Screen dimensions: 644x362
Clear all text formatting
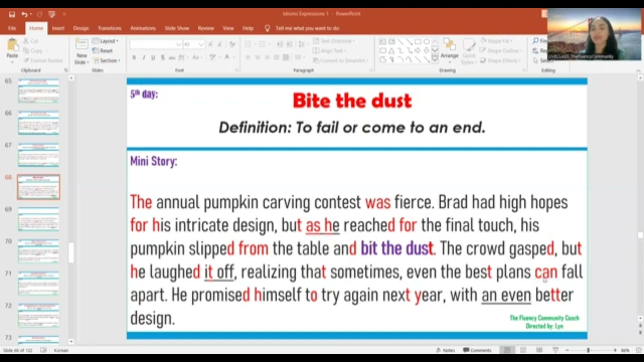coord(232,44)
